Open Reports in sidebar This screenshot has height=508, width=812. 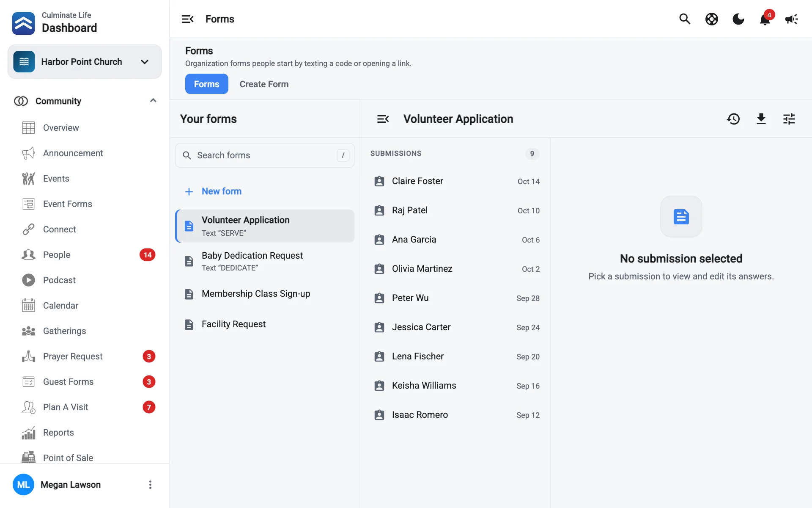[x=85, y=433]
